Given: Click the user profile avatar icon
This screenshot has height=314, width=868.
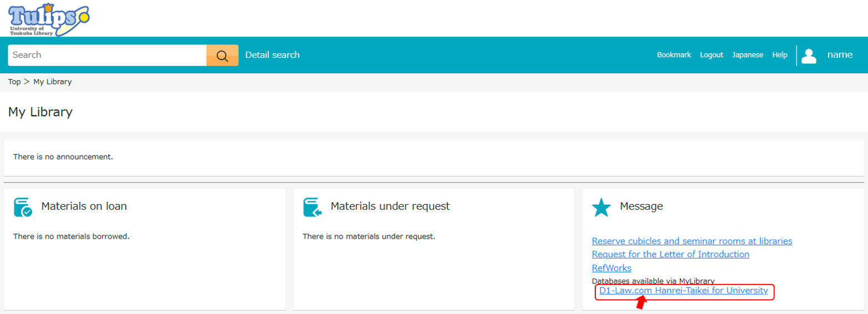Looking at the screenshot, I should click(809, 55).
